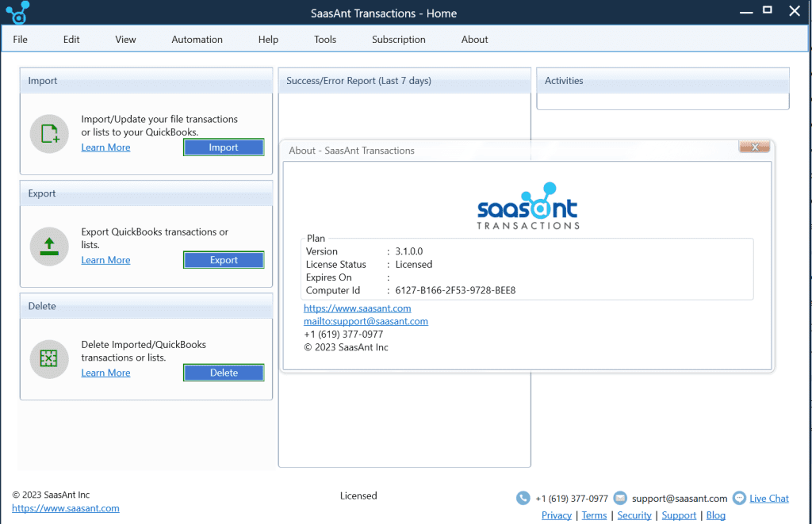The height and width of the screenshot is (524, 812).
Task: Click the Delete button
Action: tap(223, 372)
